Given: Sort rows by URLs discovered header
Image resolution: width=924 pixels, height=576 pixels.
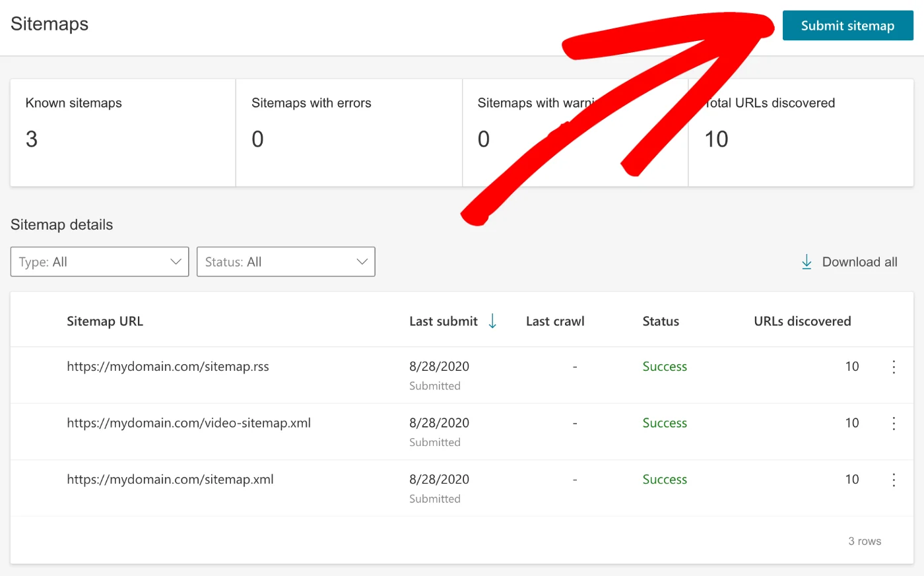Looking at the screenshot, I should (x=803, y=321).
